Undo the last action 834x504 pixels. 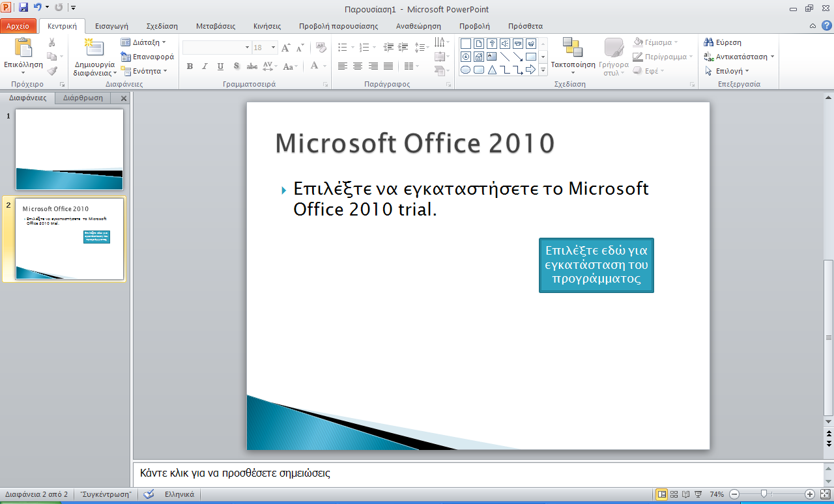click(x=38, y=8)
